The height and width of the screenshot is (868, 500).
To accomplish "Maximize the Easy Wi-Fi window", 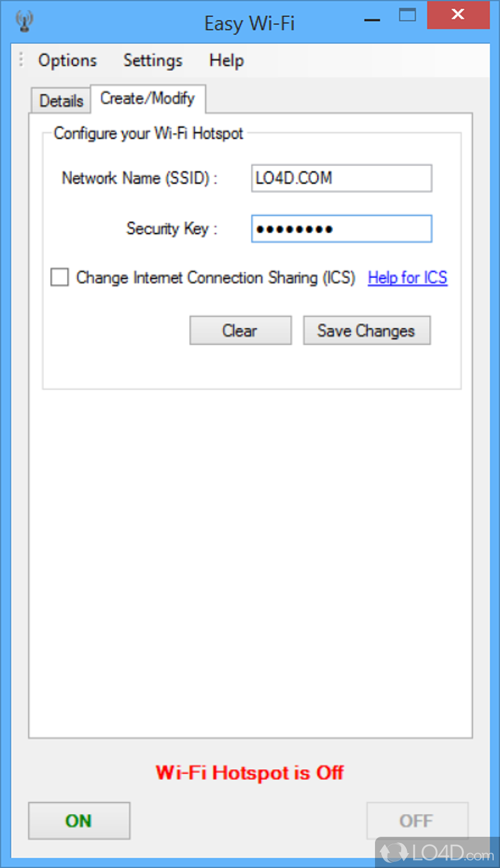I will click(x=407, y=16).
